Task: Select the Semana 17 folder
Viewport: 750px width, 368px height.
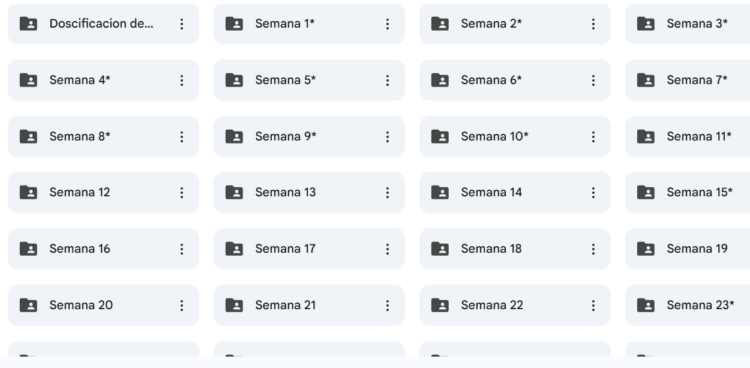Action: pos(309,249)
